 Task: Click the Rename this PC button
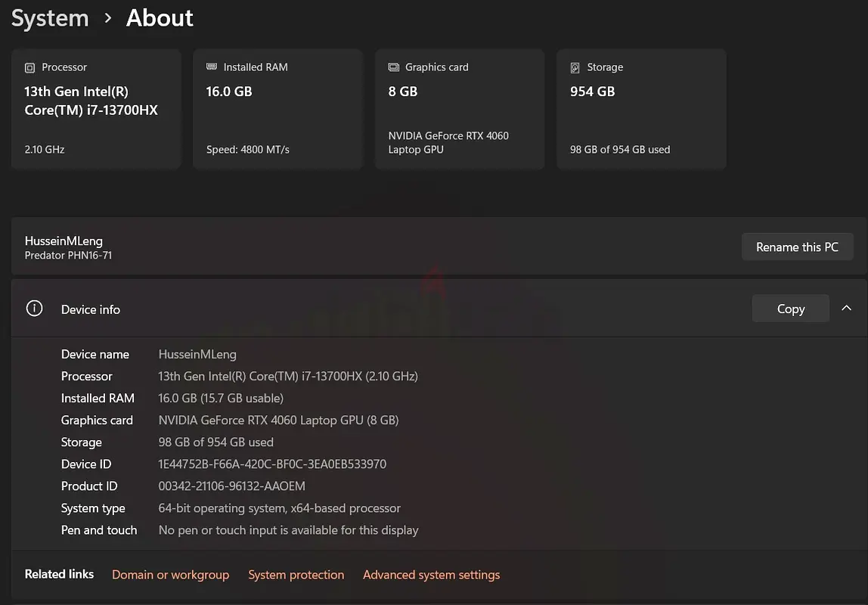coord(797,247)
